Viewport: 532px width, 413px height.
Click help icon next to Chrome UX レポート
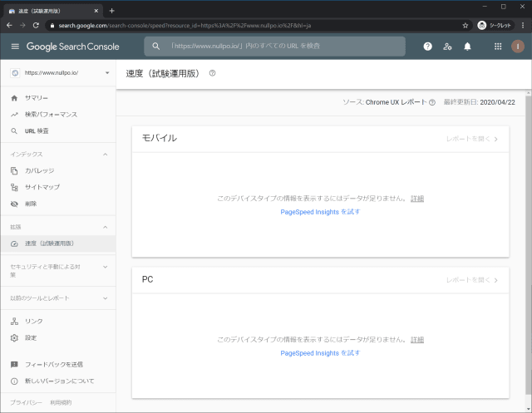(432, 102)
